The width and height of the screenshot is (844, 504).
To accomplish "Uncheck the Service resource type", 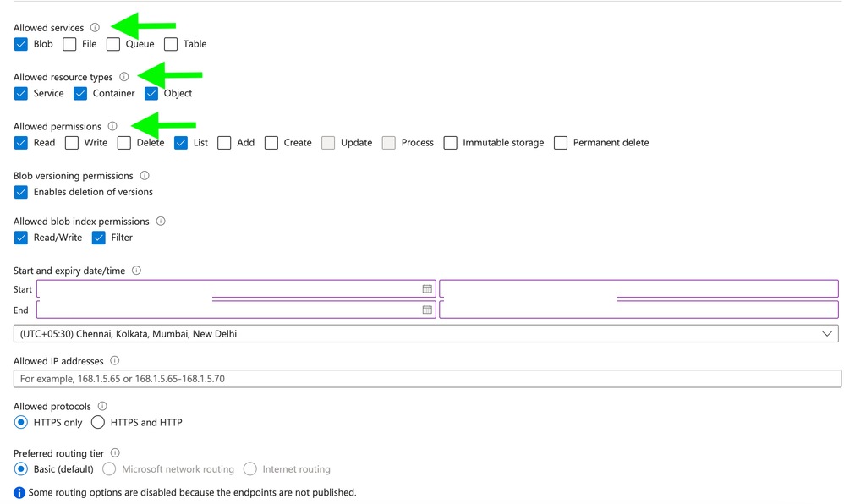I will click(21, 94).
